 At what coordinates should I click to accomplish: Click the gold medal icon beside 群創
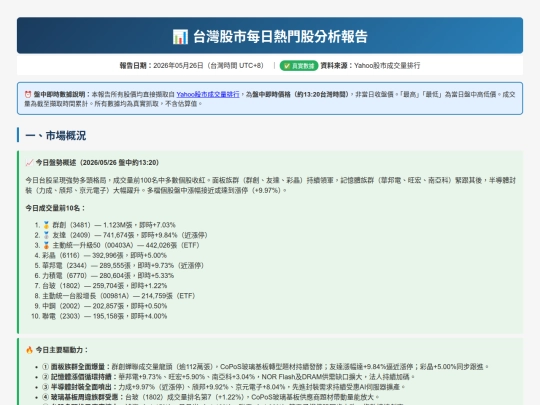pyautogui.click(x=46, y=225)
